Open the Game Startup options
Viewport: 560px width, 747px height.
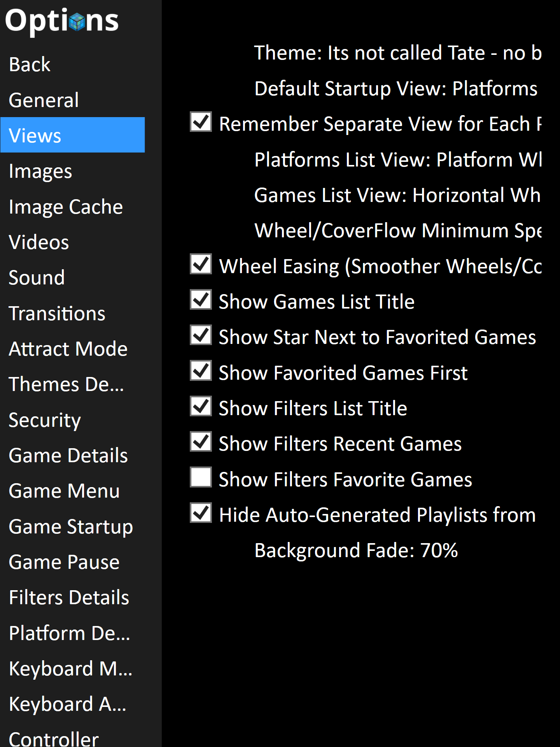point(71,527)
